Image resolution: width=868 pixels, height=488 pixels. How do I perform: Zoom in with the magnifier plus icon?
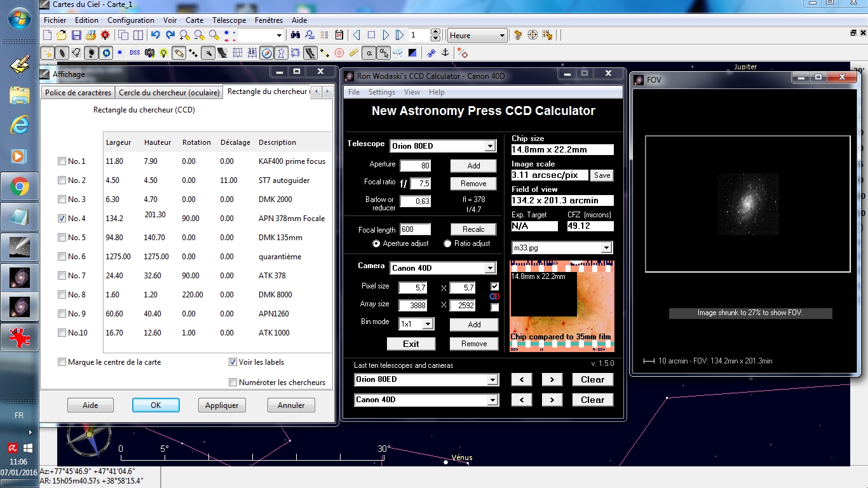pos(185,35)
